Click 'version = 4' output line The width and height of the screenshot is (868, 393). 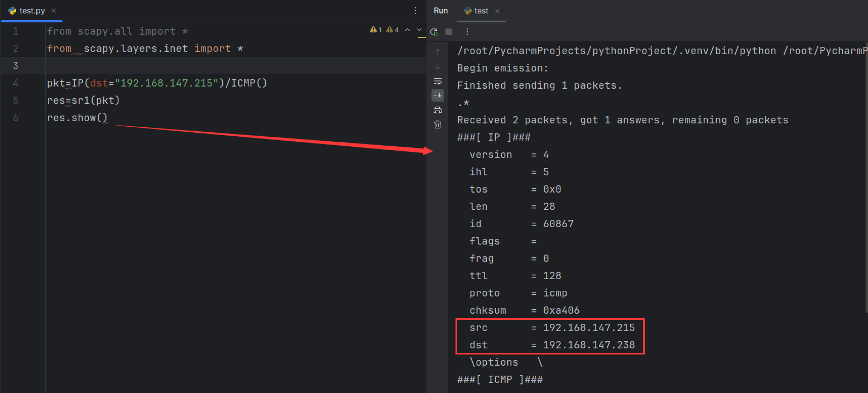pyautogui.click(x=509, y=155)
